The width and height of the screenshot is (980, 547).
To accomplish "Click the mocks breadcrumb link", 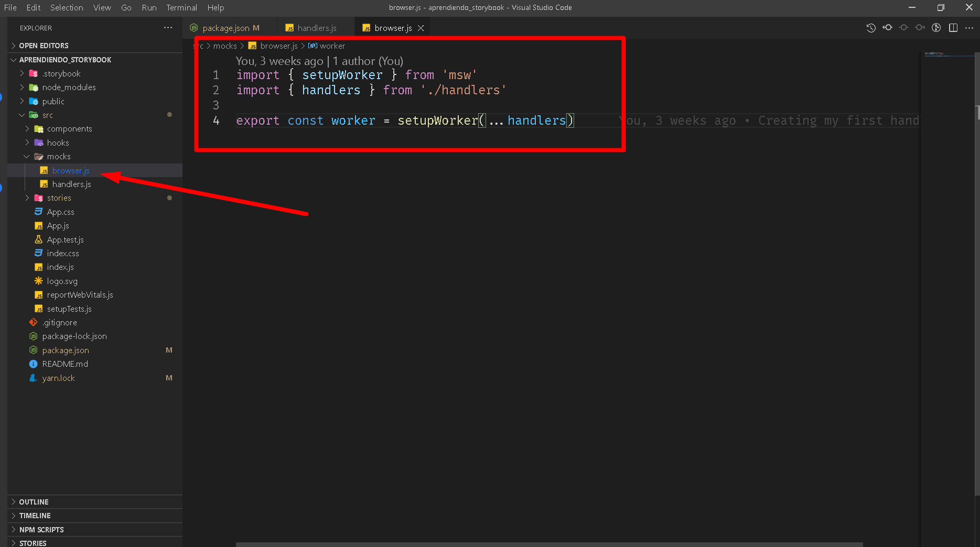I will 225,46.
